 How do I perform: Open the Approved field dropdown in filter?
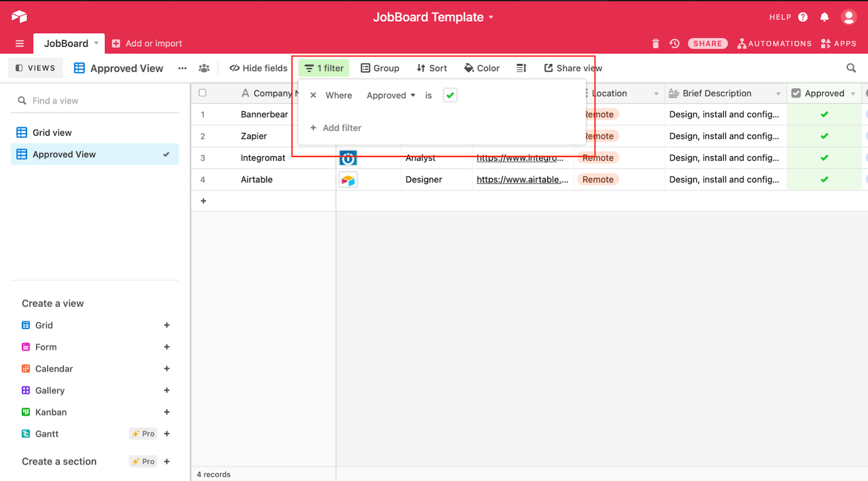391,95
